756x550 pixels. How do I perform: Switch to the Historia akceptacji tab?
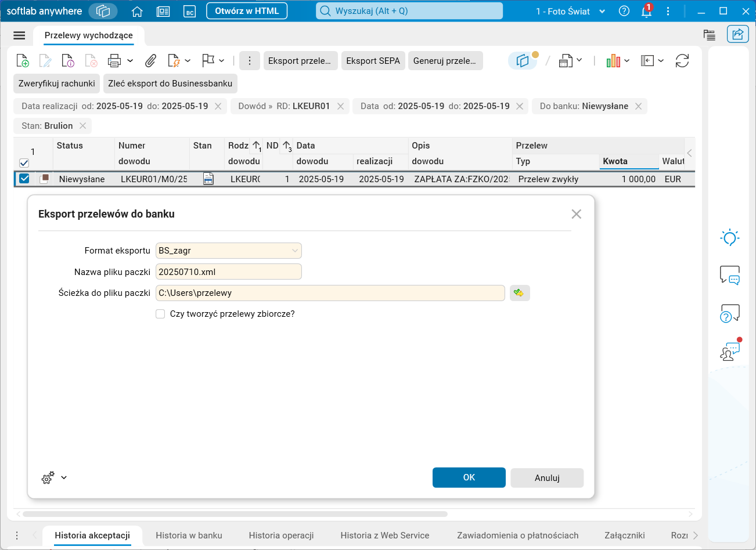coord(92,535)
